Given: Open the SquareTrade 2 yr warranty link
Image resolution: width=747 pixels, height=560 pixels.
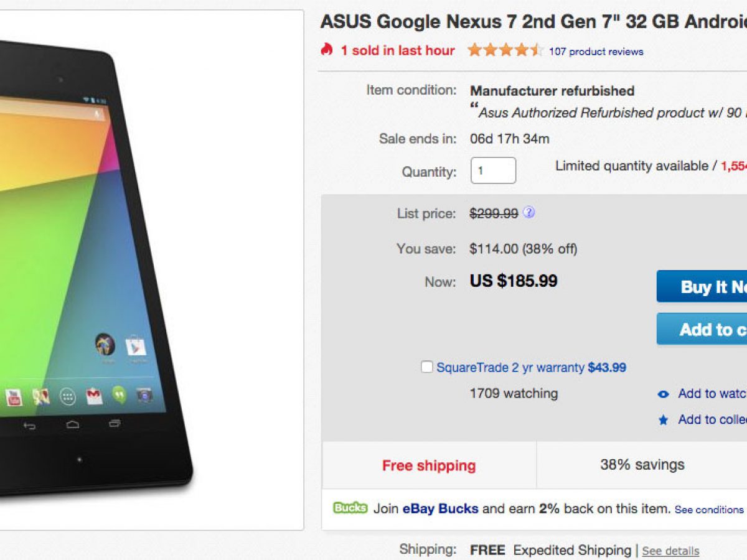Looking at the screenshot, I should click(x=510, y=368).
